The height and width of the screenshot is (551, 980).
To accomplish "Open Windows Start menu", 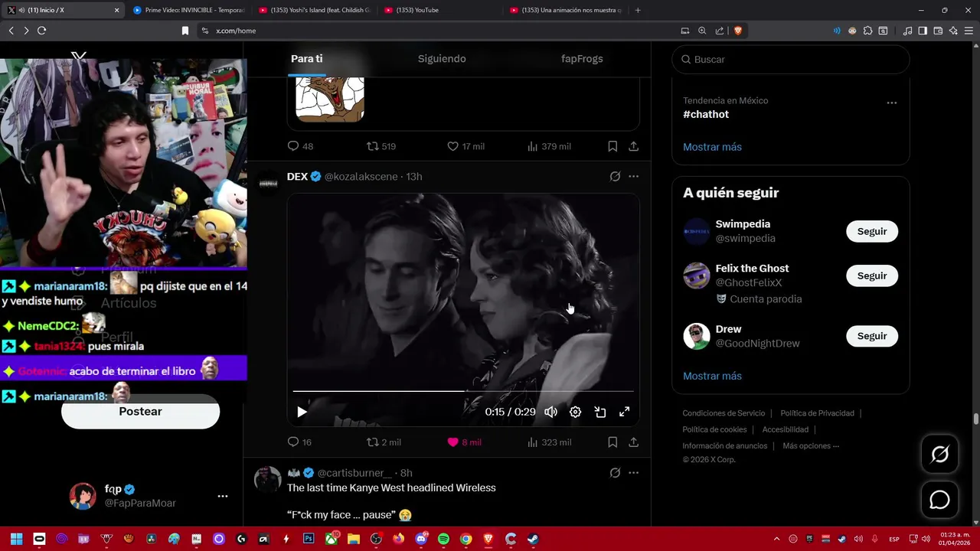I will click(x=16, y=539).
